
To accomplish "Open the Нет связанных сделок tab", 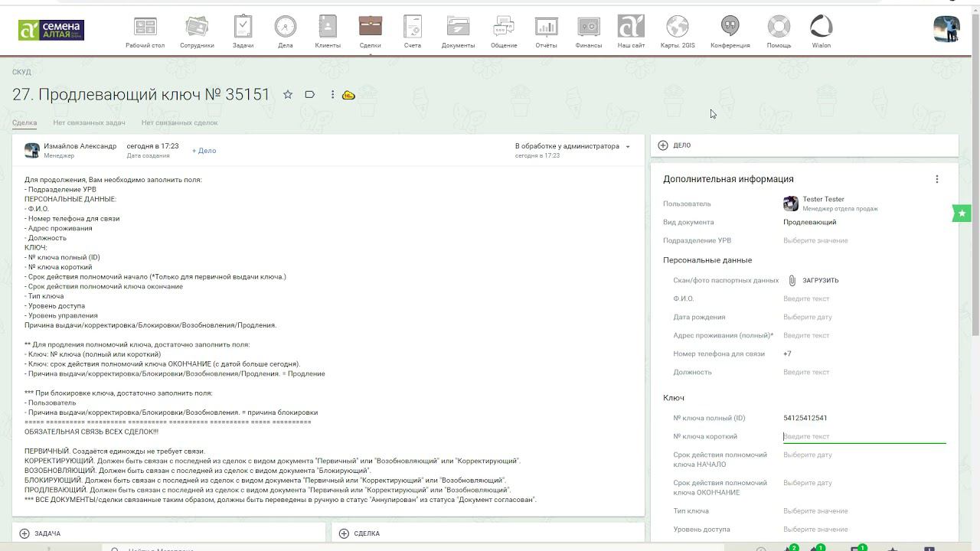I will [x=179, y=122].
